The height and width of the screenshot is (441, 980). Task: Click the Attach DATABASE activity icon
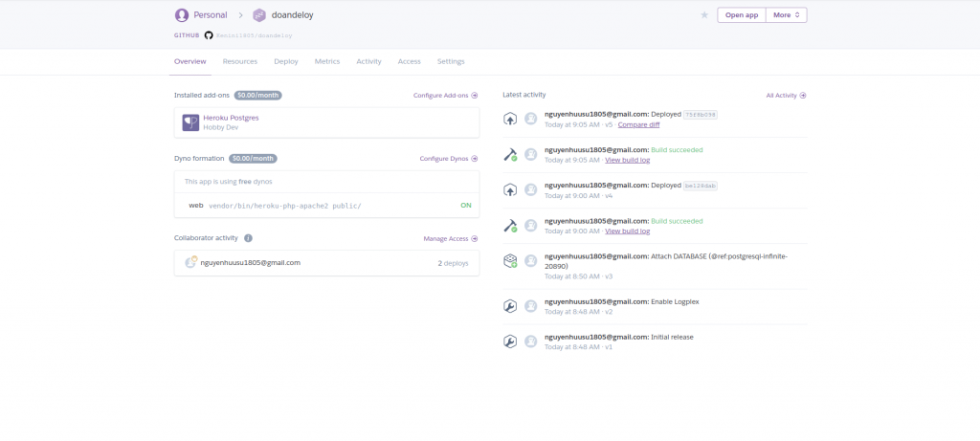click(x=510, y=261)
